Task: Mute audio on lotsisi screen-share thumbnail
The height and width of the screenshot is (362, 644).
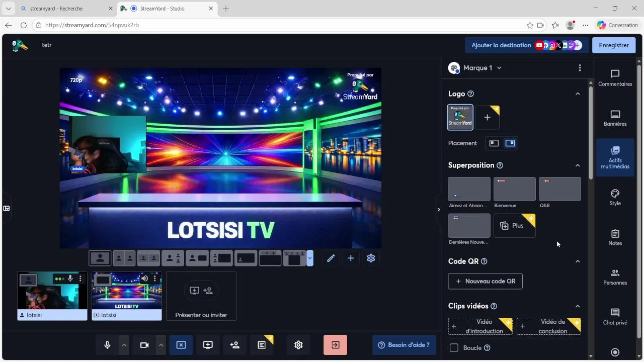Action: pyautogui.click(x=144, y=279)
